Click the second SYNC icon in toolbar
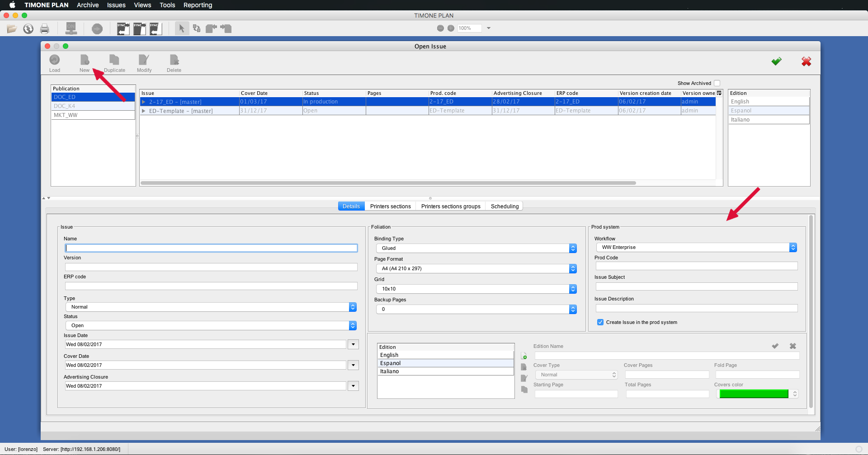 140,29
